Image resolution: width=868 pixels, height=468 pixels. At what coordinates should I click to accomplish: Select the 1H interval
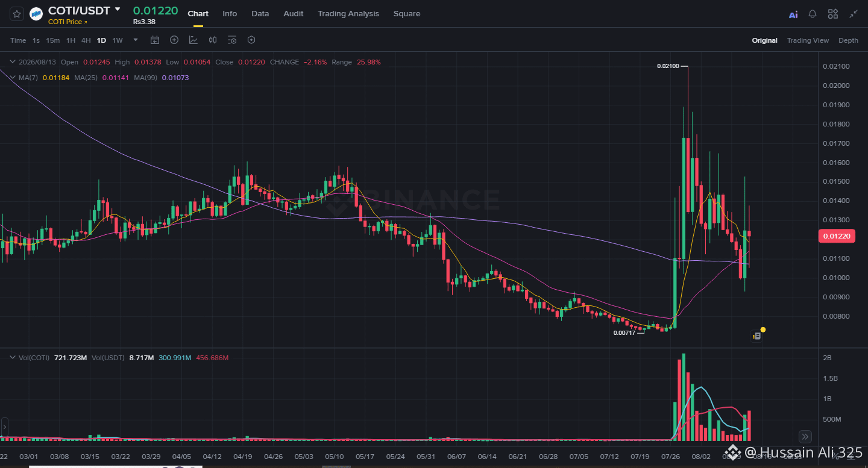point(71,40)
